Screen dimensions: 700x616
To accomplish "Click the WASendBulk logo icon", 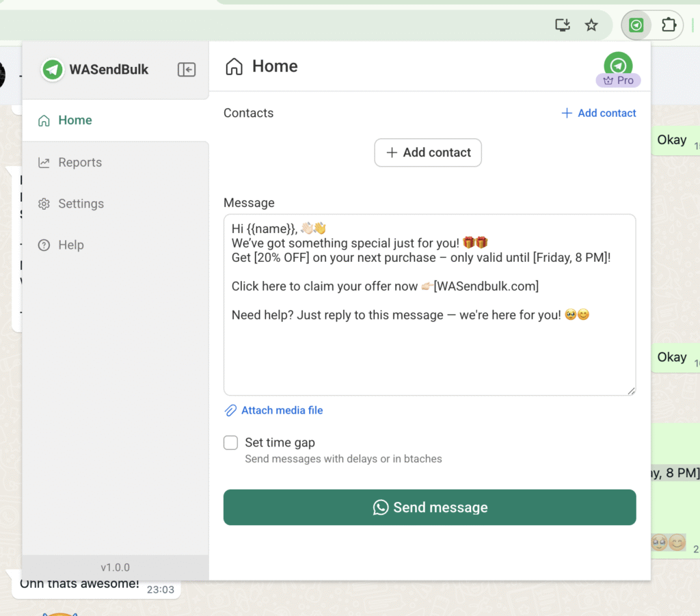I will [52, 70].
